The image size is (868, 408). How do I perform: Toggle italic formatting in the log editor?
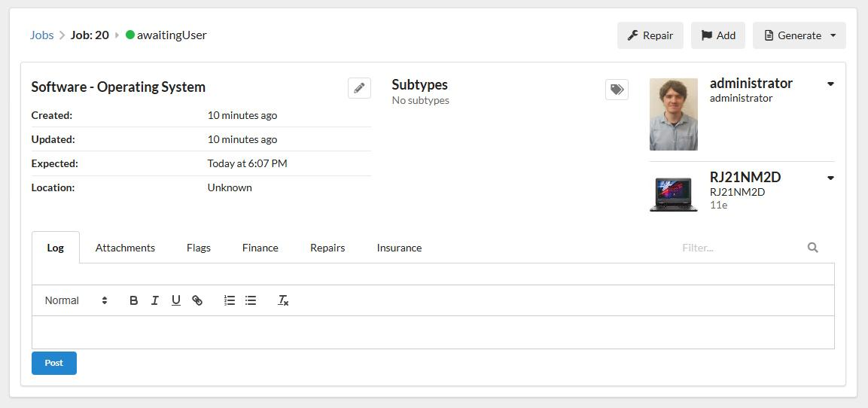click(154, 300)
